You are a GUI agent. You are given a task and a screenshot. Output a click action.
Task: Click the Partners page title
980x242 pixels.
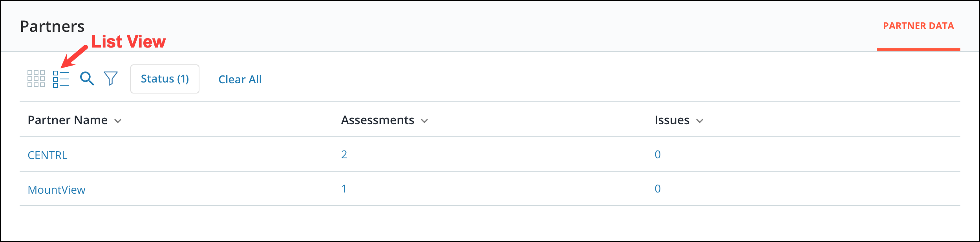[x=52, y=26]
